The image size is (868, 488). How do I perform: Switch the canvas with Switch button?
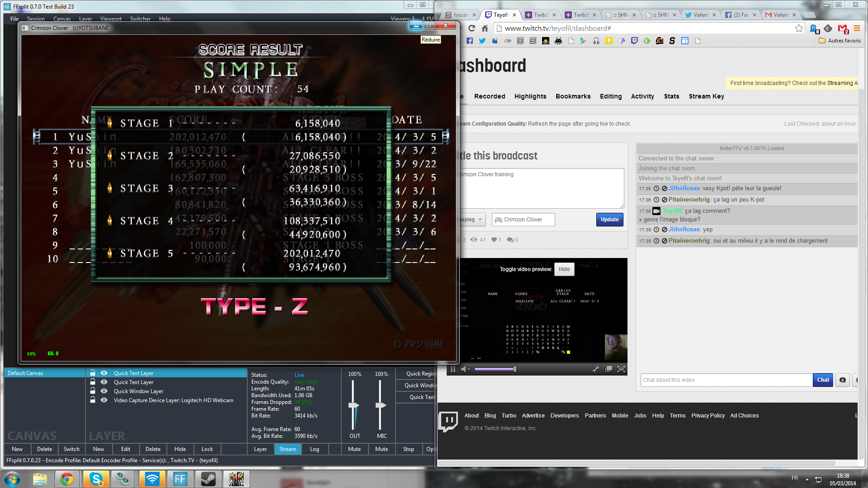[71, 449]
